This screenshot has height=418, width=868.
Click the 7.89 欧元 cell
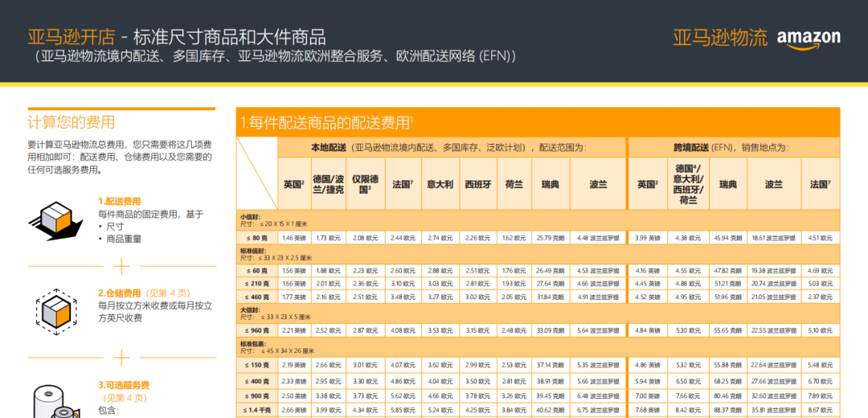pos(821,396)
